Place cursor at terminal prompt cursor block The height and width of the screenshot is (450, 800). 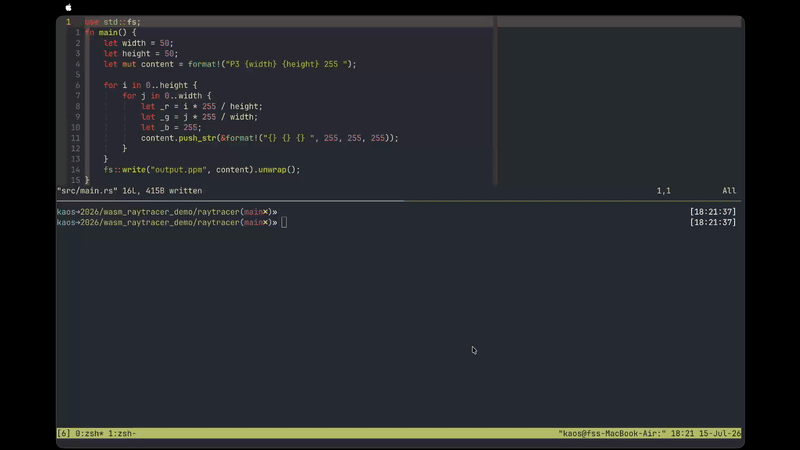284,222
